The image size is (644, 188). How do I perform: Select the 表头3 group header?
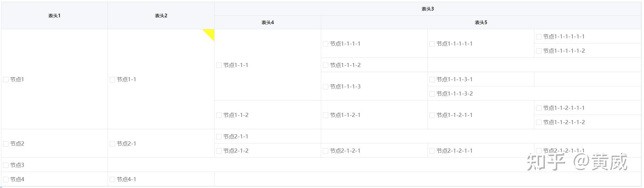428,9
